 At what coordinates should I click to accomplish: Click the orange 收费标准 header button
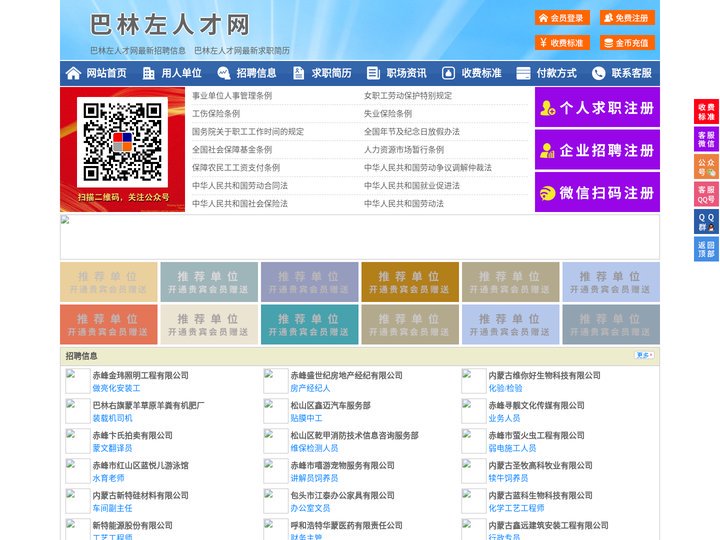coord(562,43)
